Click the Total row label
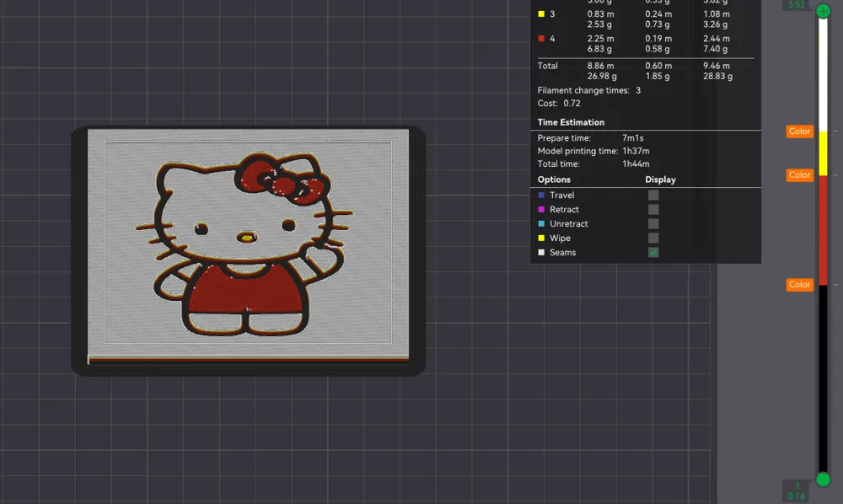843x504 pixels. [547, 66]
